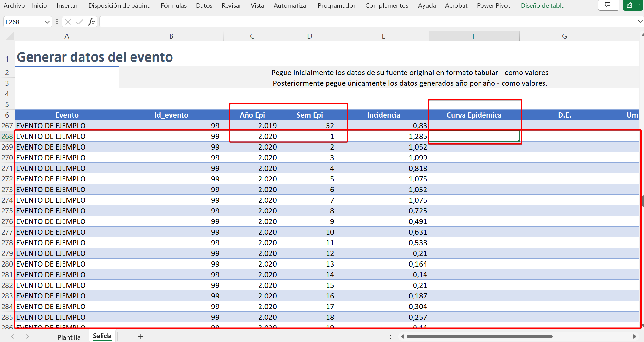Image resolution: width=644 pixels, height=342 pixels.
Task: Open the Ayuda tab
Action: pos(427,5)
